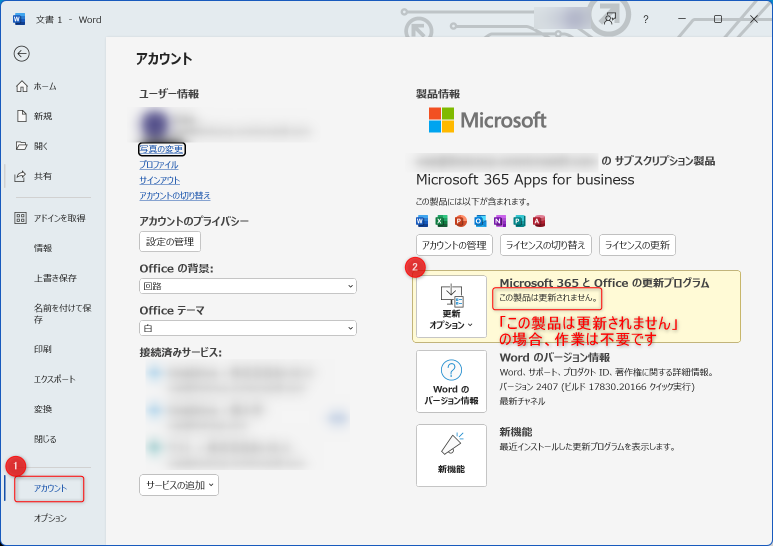This screenshot has height=546, width=773.
Task: Click the Microsoft 365 Apps for business text
Action: tap(525, 179)
